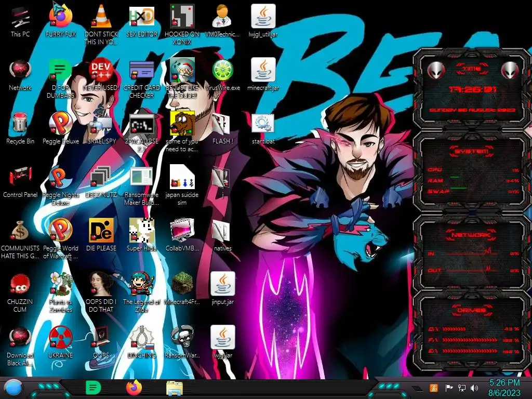Select the 2RACALYPSE 2.3 console icon
532x399 pixels.
(x=142, y=124)
